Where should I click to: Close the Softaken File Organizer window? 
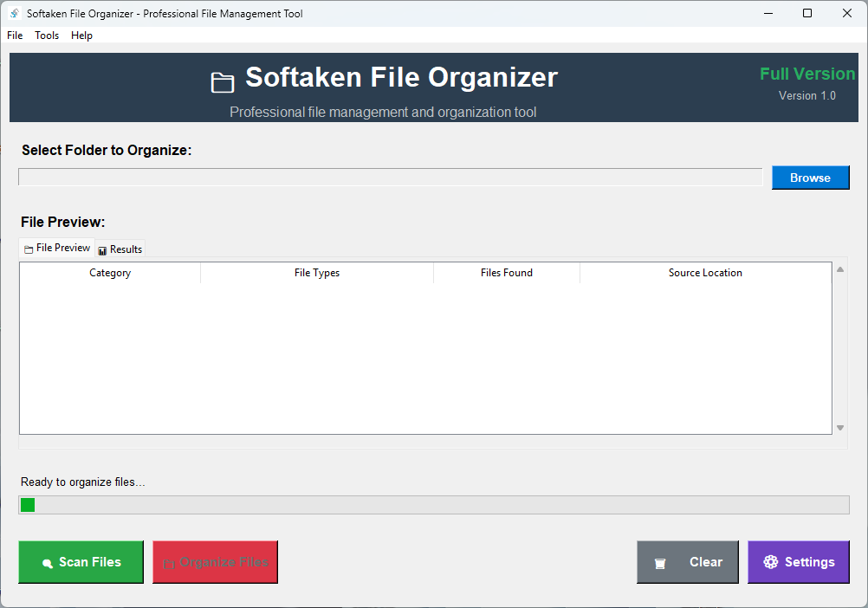click(847, 13)
